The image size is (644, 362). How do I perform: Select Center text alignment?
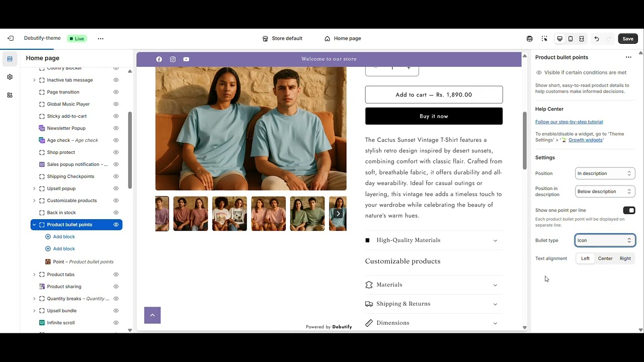tap(605, 258)
